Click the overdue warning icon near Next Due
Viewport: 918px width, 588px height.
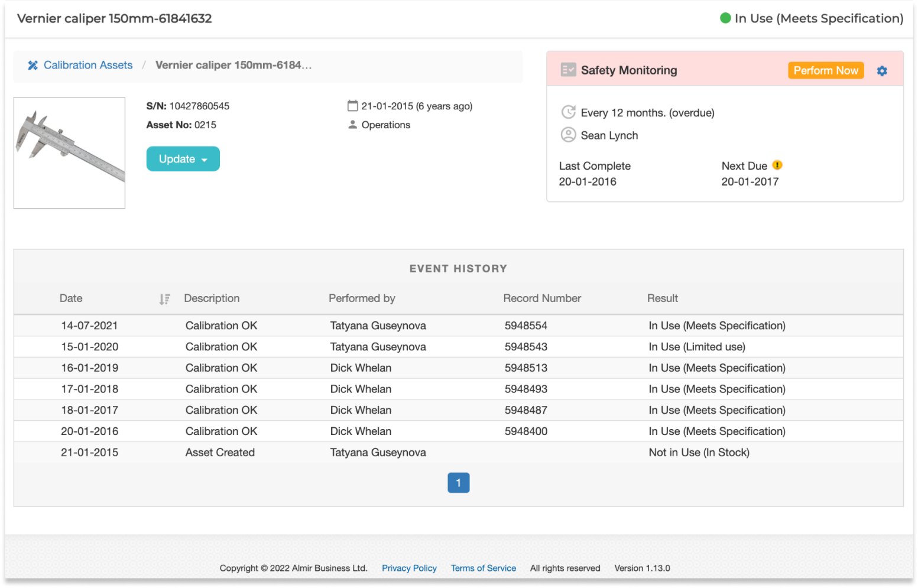point(777,165)
